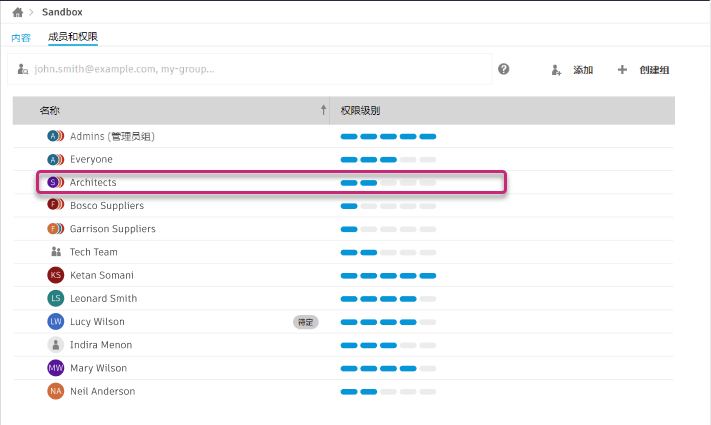This screenshot has width=711, height=425.
Task: Select the Lucy Wilson row name
Action: pos(97,322)
